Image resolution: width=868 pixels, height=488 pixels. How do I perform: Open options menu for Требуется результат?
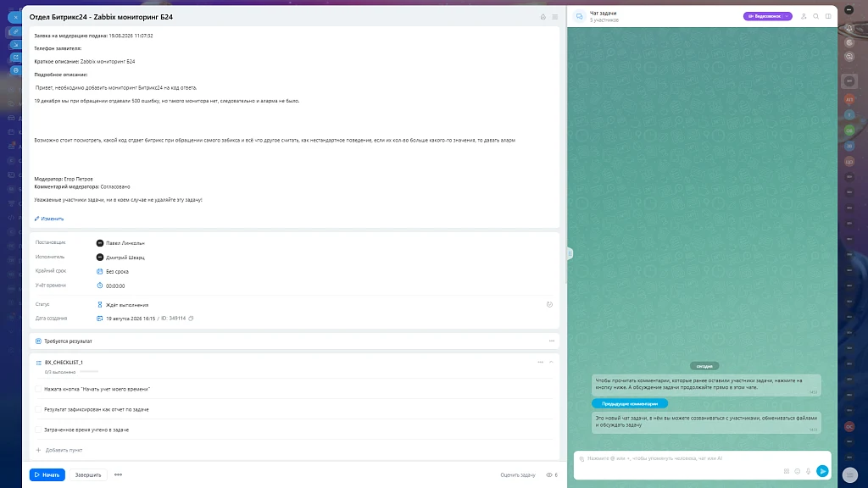coord(551,341)
